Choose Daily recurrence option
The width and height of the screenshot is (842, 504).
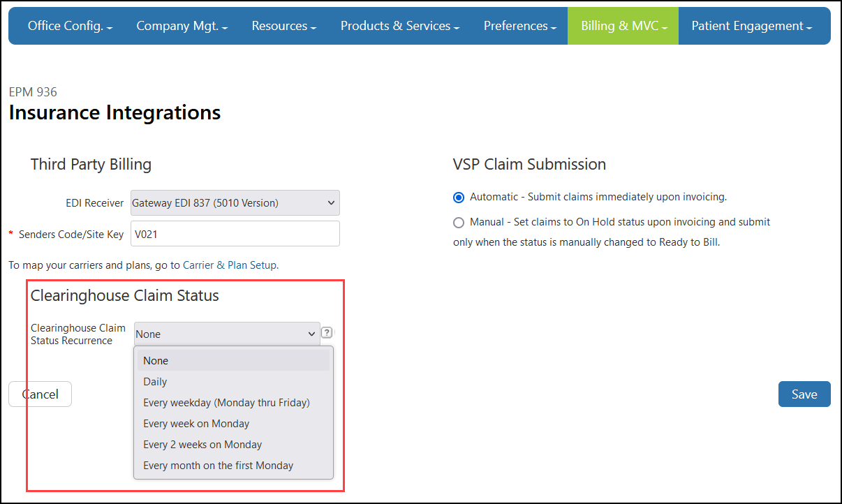[x=155, y=382]
